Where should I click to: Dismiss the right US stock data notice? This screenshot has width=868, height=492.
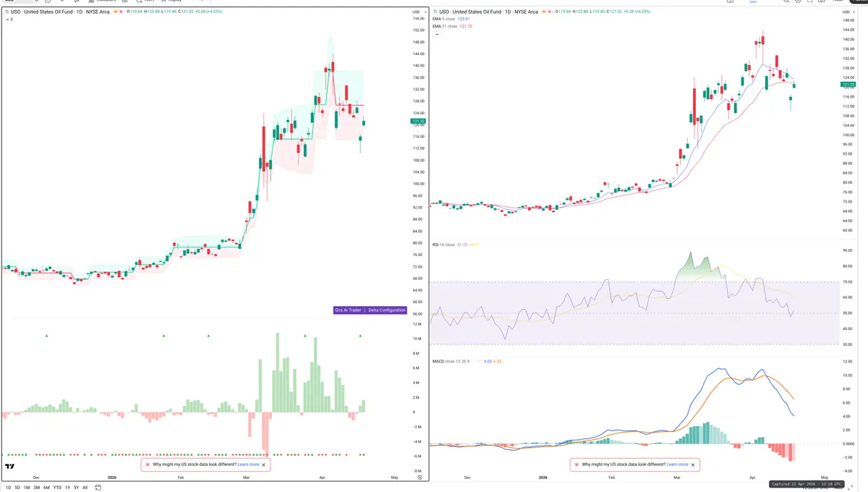tap(693, 465)
